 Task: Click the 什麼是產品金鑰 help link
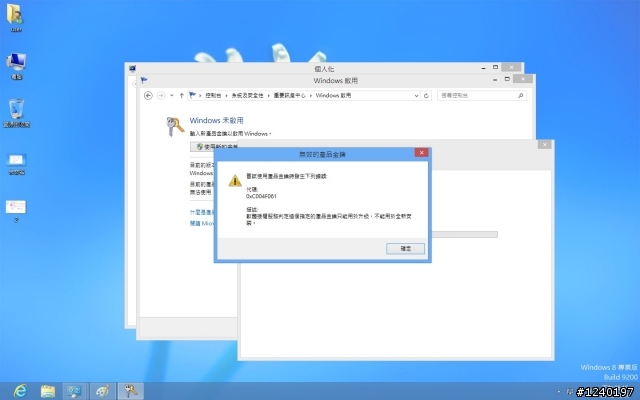(202, 213)
